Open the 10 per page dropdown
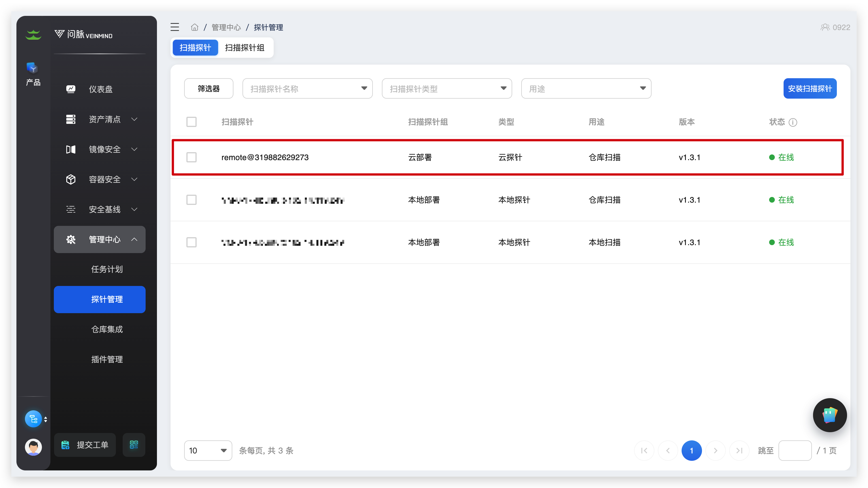The height and width of the screenshot is (488, 868). point(208,450)
